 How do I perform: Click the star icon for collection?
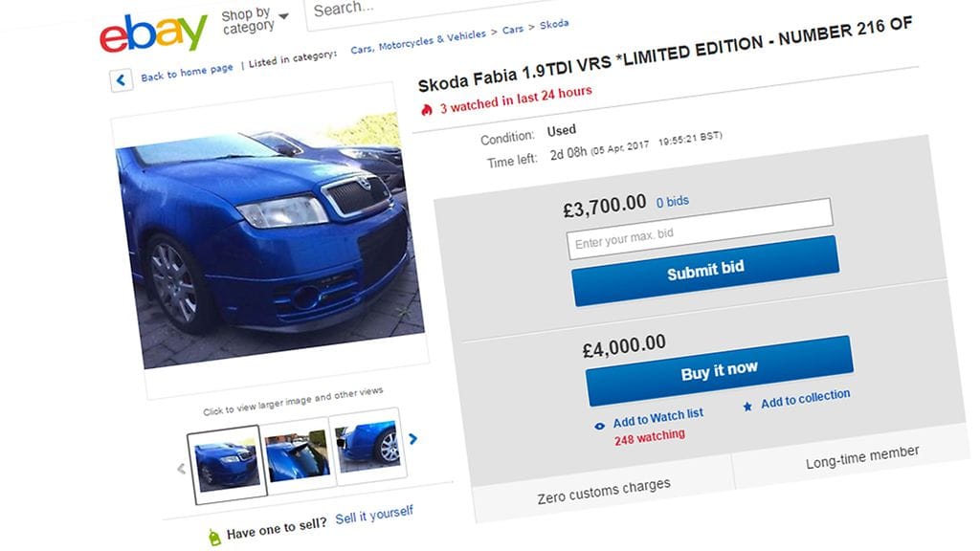click(747, 407)
